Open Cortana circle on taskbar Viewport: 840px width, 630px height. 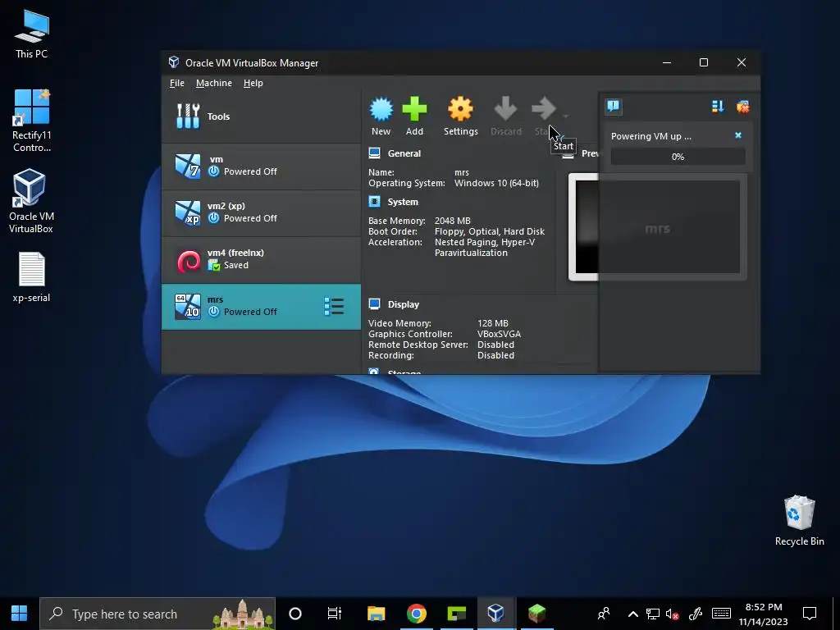pyautogui.click(x=295, y=614)
